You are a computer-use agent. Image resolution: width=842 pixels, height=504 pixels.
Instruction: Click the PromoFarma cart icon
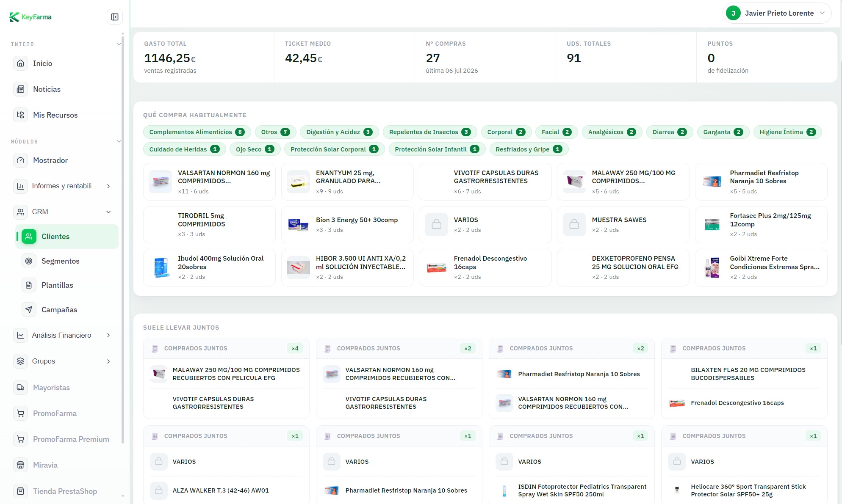(x=20, y=413)
